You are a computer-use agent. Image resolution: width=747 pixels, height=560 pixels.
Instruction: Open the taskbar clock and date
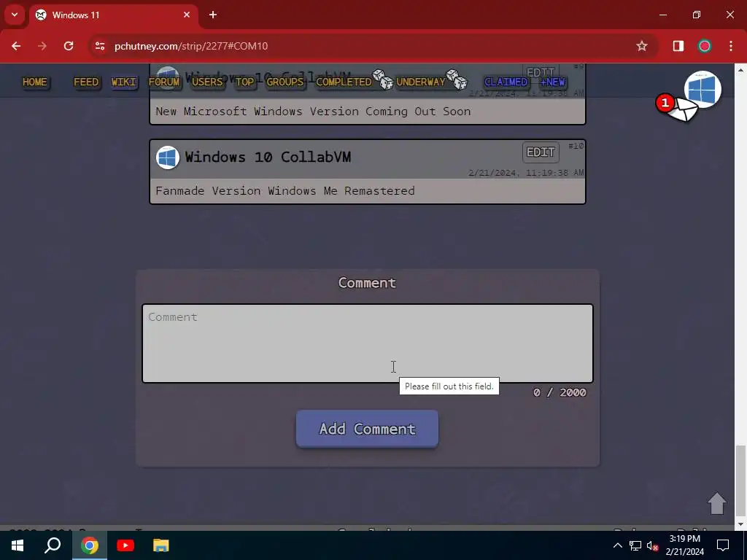point(684,545)
